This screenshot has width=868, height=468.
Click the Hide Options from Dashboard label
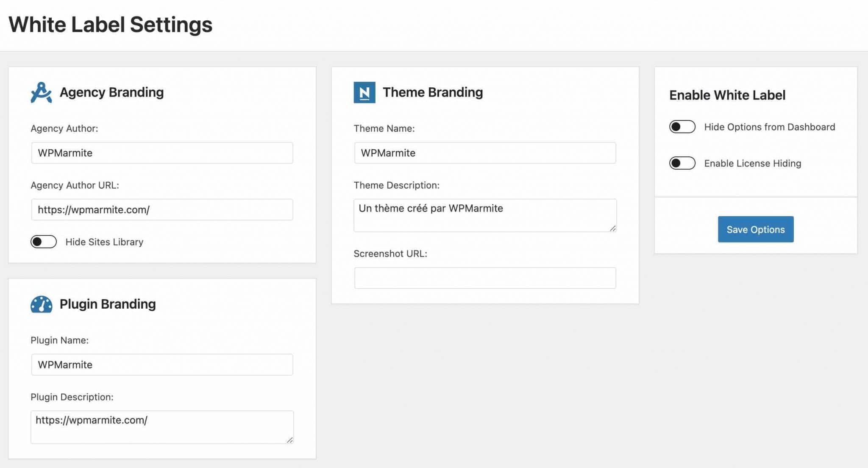point(770,127)
